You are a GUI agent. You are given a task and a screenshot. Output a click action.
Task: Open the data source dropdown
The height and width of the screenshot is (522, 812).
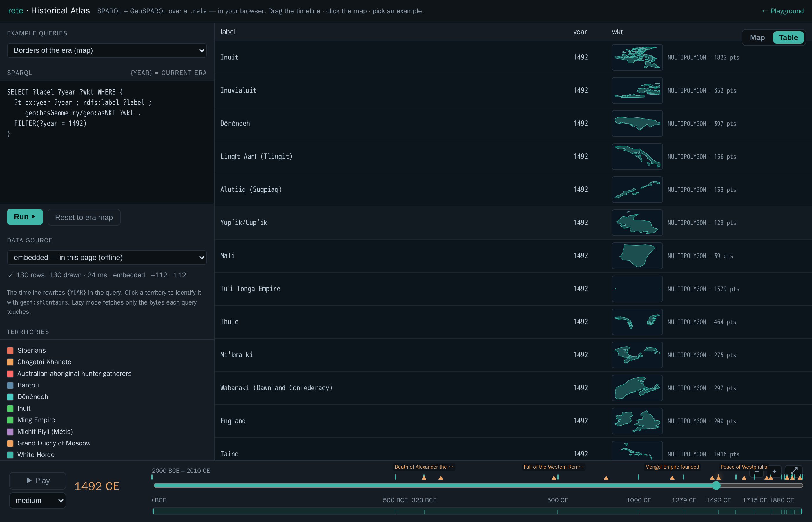tap(107, 258)
